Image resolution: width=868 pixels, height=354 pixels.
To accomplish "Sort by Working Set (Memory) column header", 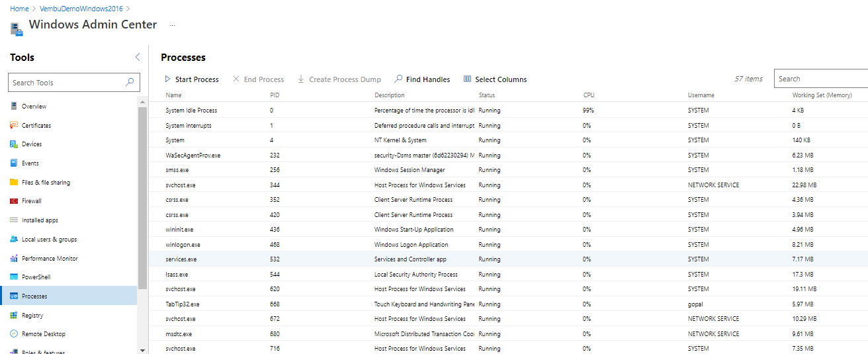I will coord(822,95).
